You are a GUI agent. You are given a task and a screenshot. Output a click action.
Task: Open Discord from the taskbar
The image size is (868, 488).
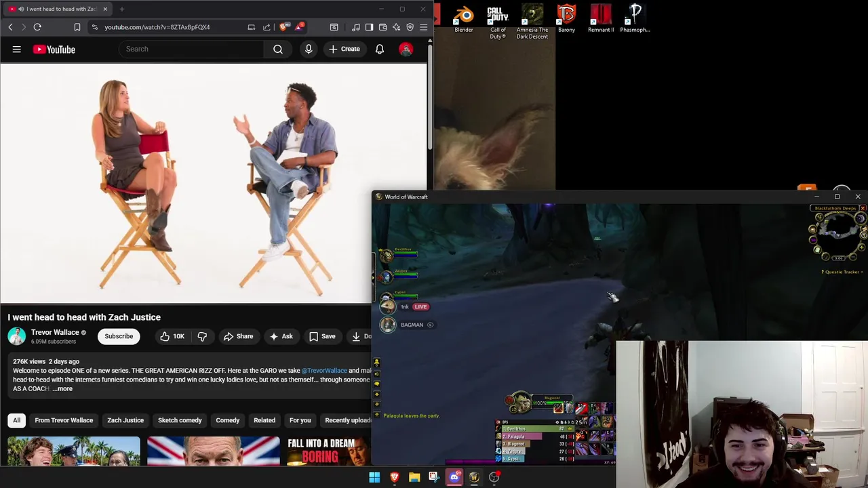pyautogui.click(x=454, y=477)
